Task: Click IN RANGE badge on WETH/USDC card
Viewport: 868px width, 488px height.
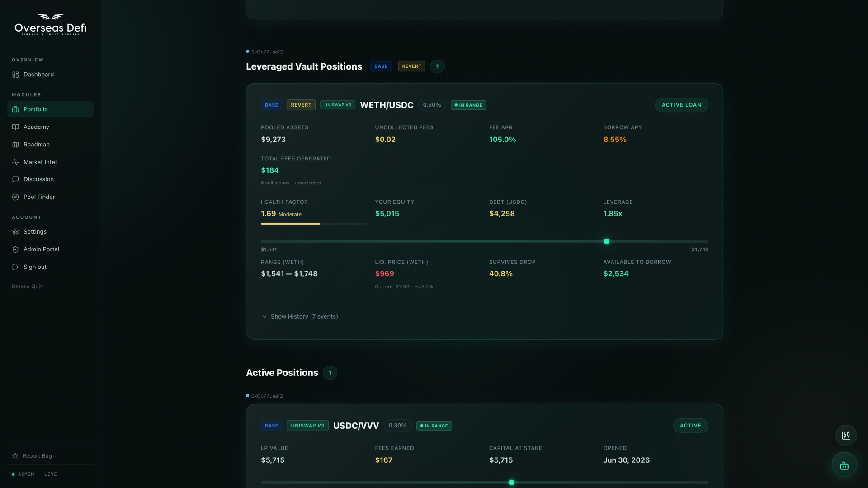Action: (468, 105)
